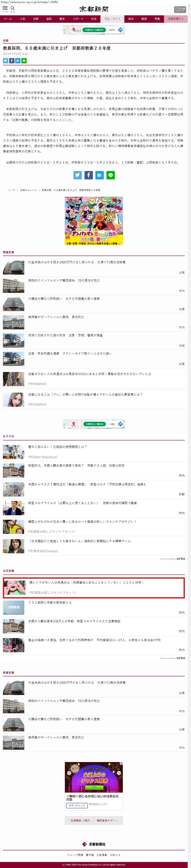Click the Anpanman musical ad banner
191x868 pixels.
pos(94,221)
